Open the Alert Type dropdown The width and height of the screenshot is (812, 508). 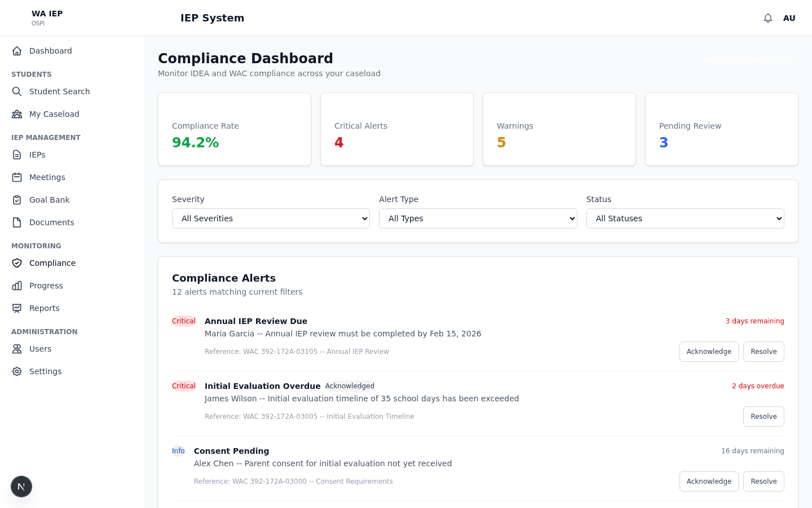(478, 218)
